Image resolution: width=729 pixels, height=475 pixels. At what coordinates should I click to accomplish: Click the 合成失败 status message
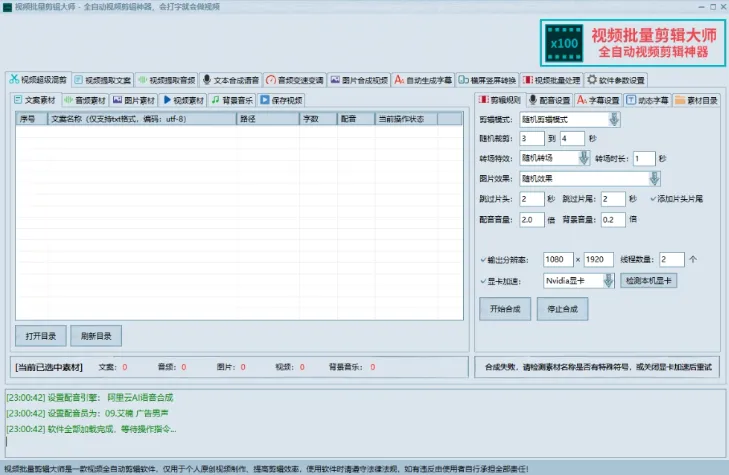pos(598,367)
